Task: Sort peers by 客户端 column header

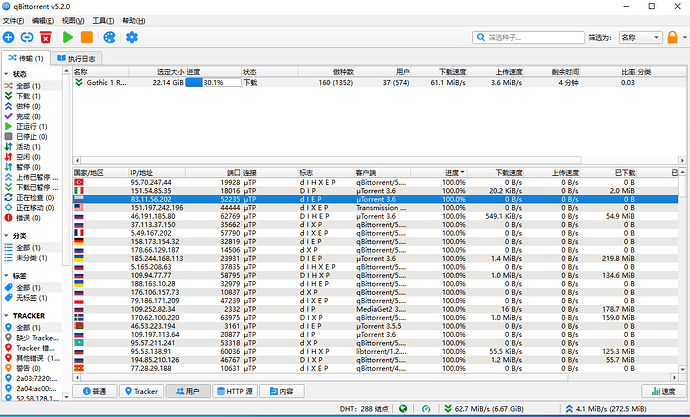Action: 382,172
